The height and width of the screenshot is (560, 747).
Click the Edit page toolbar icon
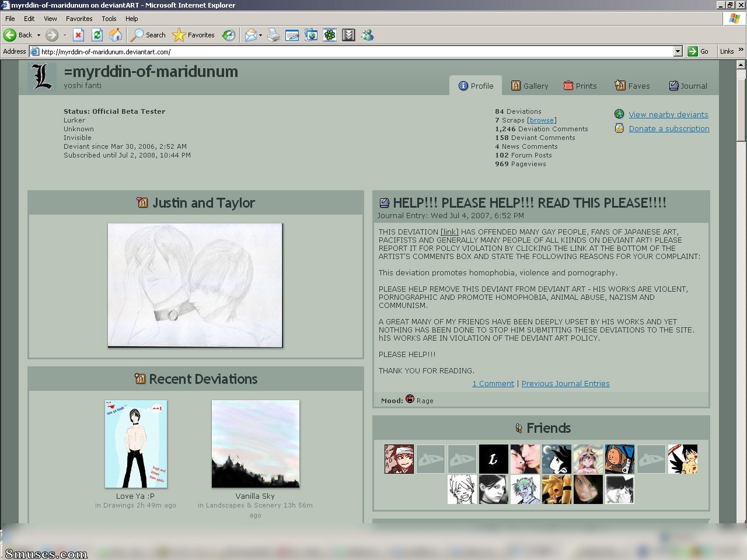[292, 35]
